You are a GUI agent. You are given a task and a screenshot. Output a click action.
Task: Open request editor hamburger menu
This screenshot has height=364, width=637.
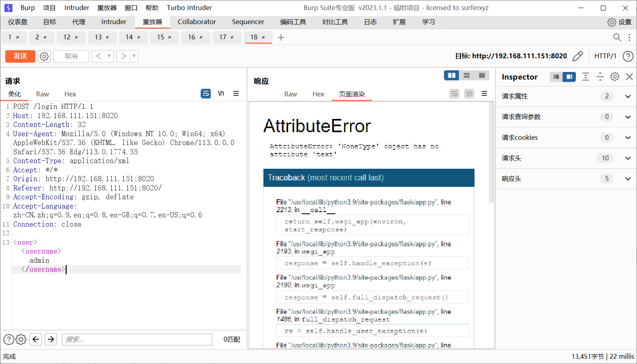(x=236, y=94)
